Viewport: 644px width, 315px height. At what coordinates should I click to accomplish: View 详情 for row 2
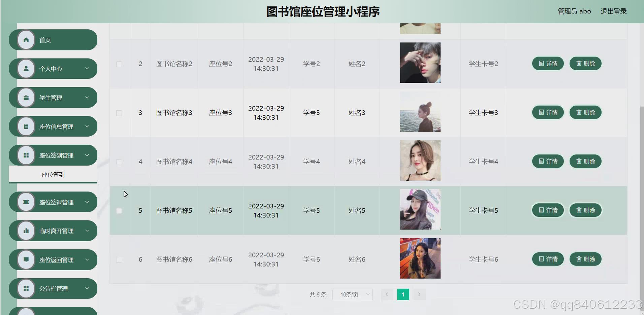click(548, 64)
